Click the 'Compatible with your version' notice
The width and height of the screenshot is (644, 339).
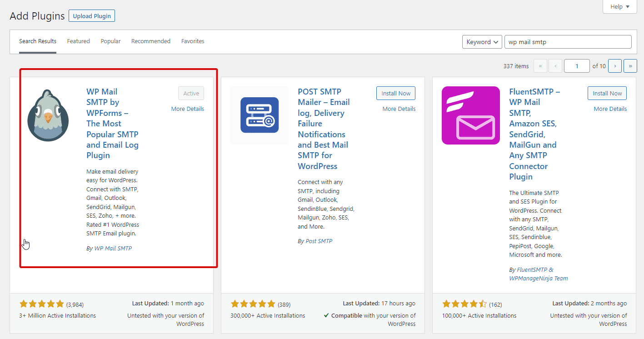[370, 319]
